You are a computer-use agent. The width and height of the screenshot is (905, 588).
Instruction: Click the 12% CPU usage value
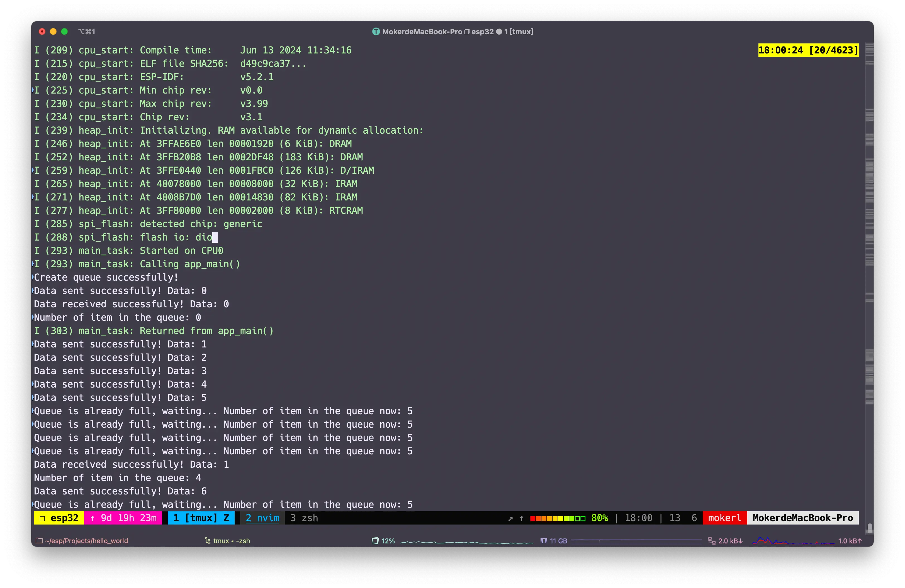388,540
